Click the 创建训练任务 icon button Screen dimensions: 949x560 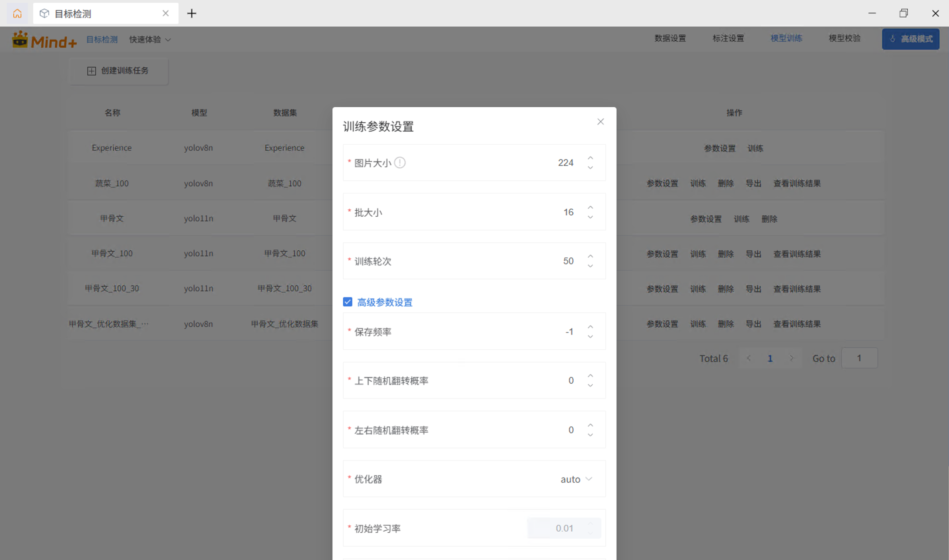pyautogui.click(x=92, y=71)
